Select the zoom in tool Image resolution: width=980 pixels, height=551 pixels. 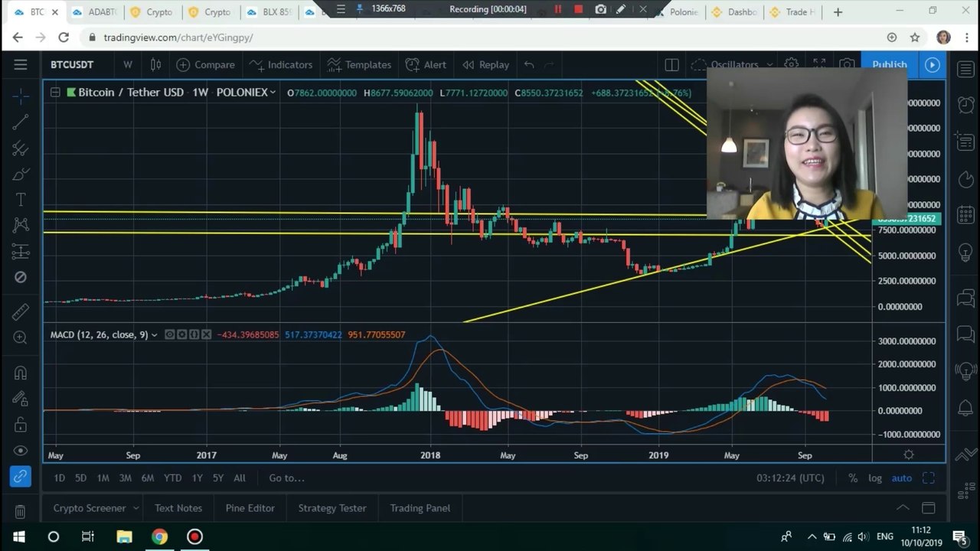(x=21, y=337)
